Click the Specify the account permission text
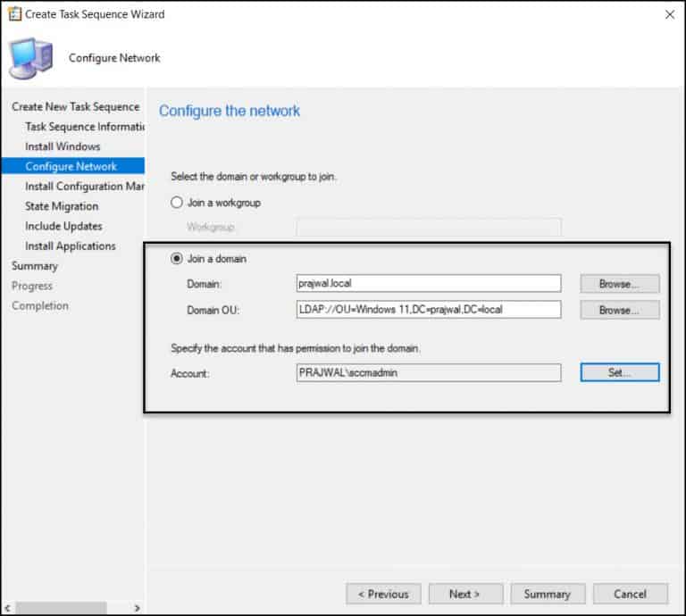The image size is (686, 616). point(296,348)
